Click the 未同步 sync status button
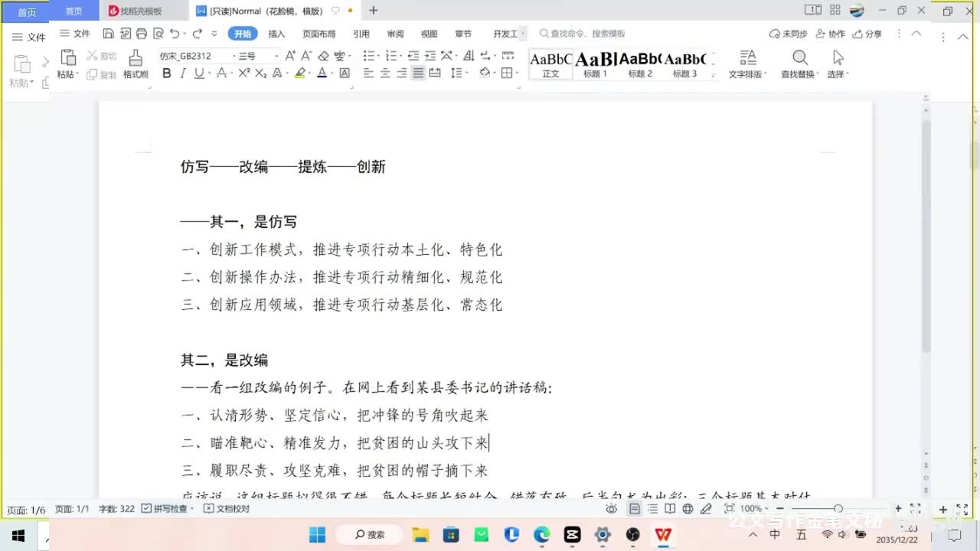 point(788,34)
